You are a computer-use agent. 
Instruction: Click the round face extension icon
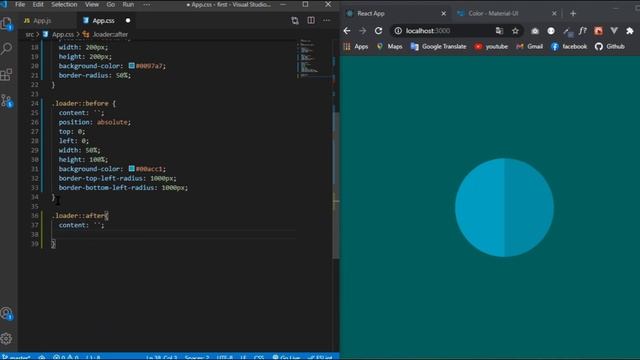[551, 31]
